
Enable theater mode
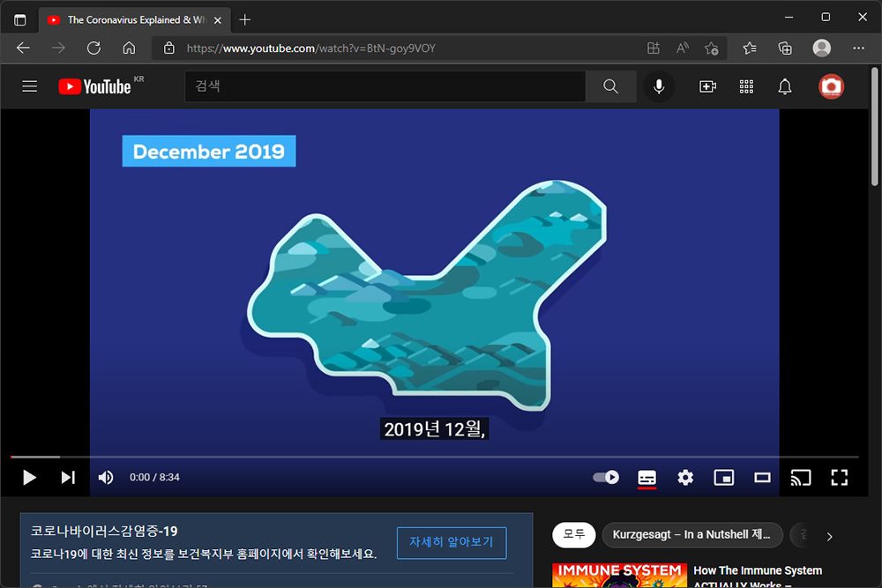(762, 477)
